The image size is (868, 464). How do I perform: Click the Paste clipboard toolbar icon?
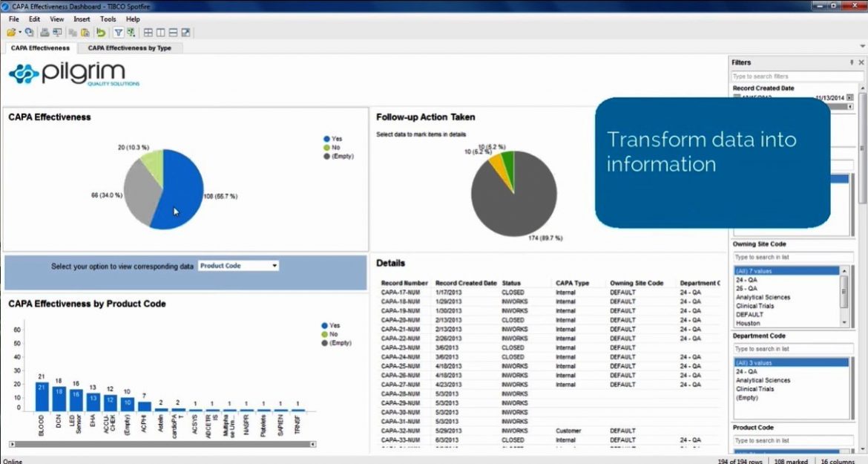point(85,33)
